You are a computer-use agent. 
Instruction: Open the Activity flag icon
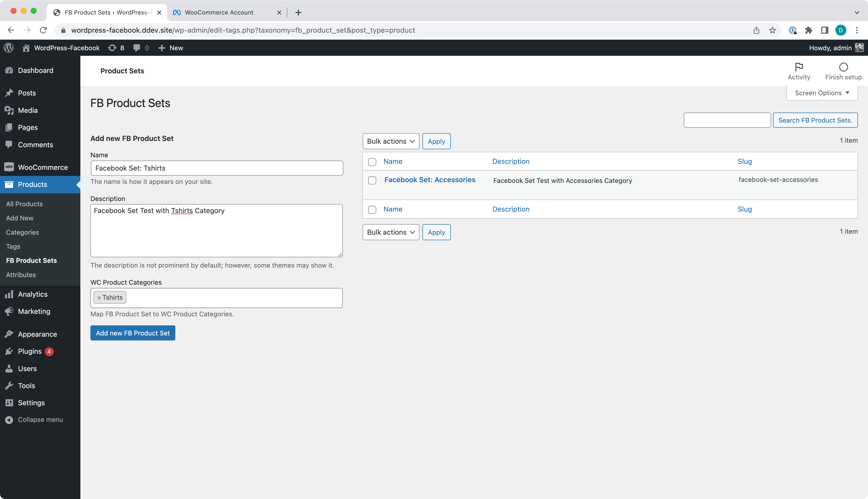coord(799,67)
